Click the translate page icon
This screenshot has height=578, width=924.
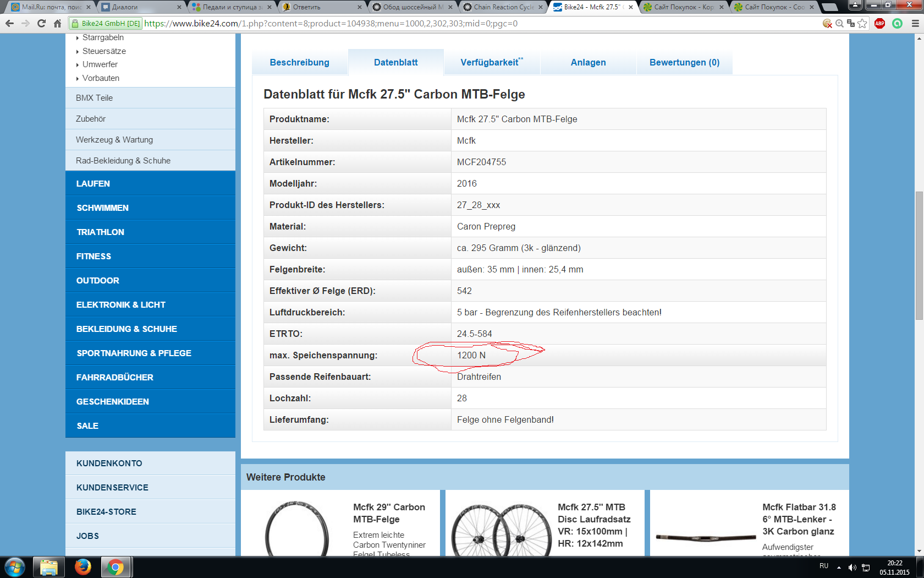coord(850,23)
